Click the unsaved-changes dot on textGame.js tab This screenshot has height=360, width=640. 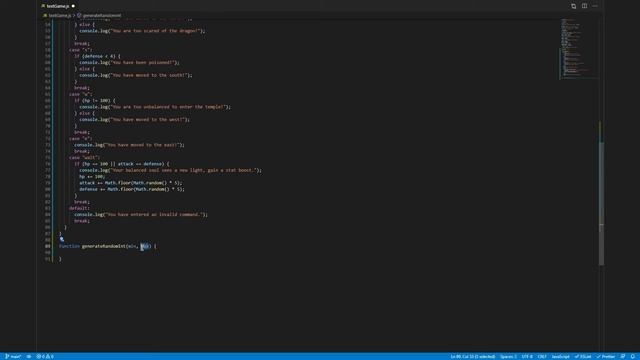click(x=73, y=6)
